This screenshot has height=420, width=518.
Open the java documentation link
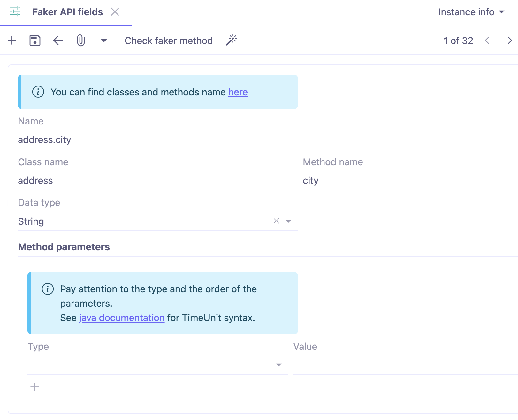(x=122, y=318)
